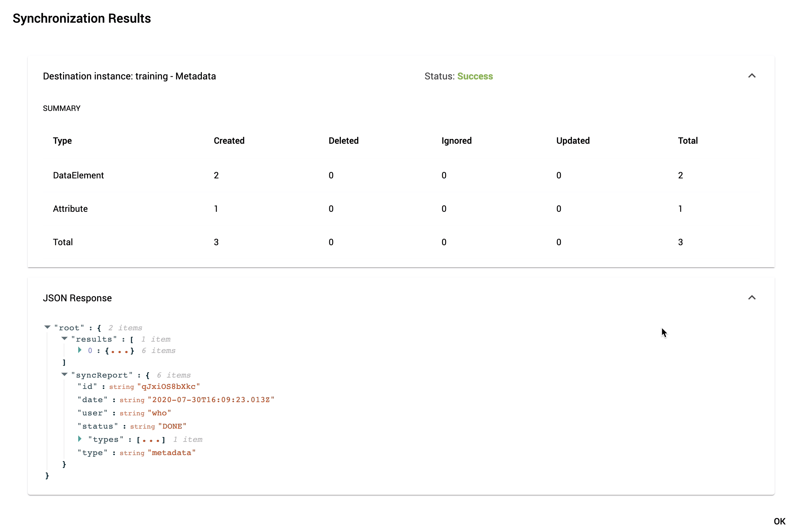Collapse the JSON Response panel chevron
798x532 pixels.
pyautogui.click(x=752, y=298)
